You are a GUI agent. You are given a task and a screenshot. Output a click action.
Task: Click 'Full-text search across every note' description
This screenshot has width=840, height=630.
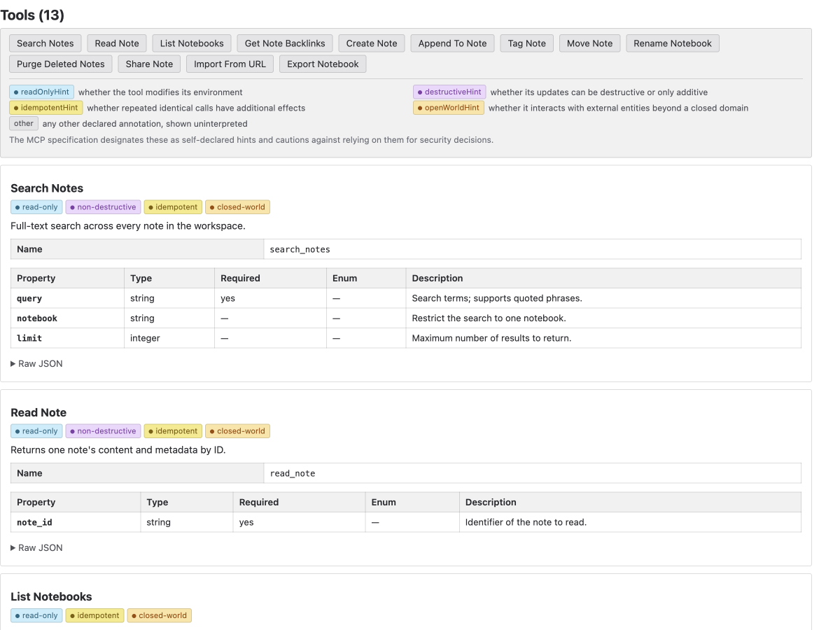click(x=128, y=226)
